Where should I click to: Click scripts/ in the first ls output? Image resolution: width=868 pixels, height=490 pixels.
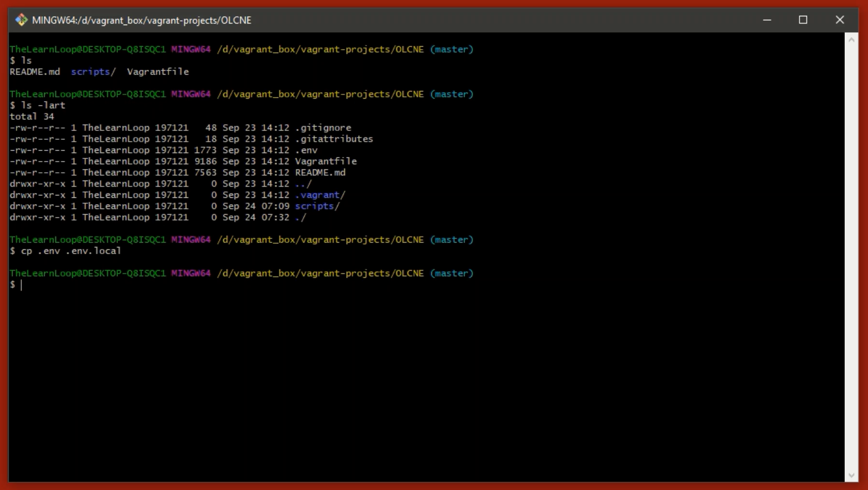pyautogui.click(x=93, y=72)
